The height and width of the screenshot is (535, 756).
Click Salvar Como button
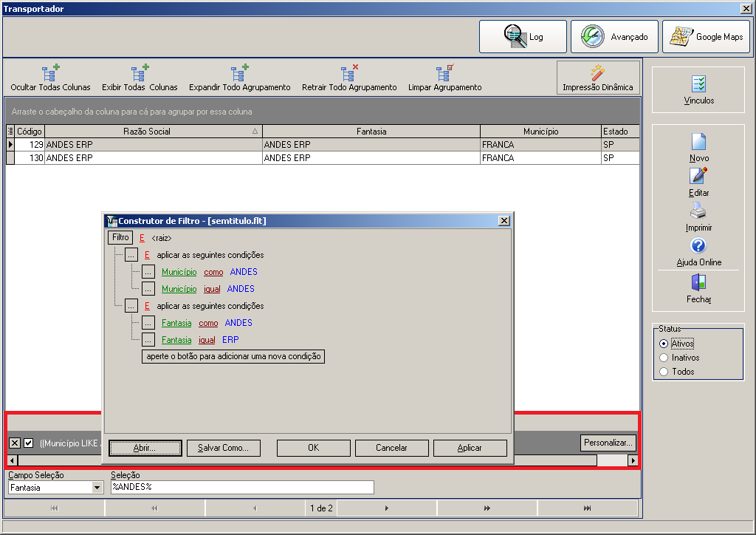(223, 448)
